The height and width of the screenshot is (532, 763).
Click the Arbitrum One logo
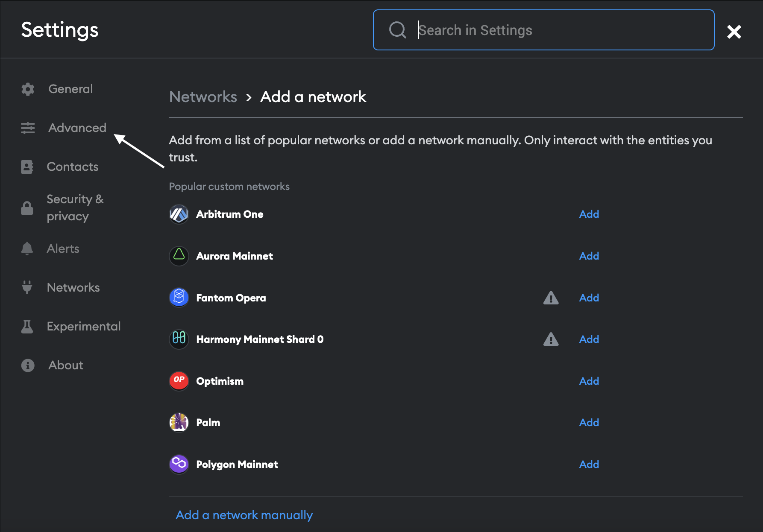[179, 214]
